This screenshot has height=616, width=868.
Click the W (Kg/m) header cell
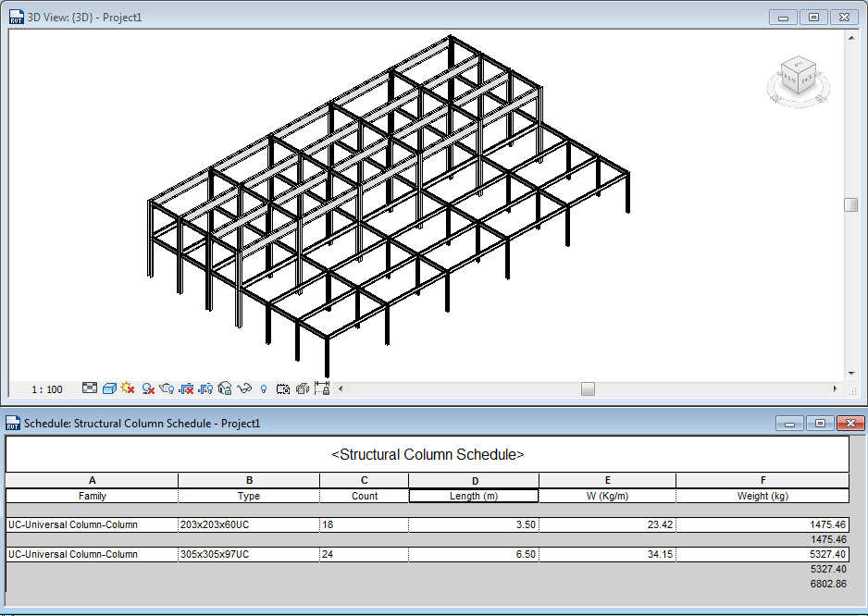(x=607, y=496)
